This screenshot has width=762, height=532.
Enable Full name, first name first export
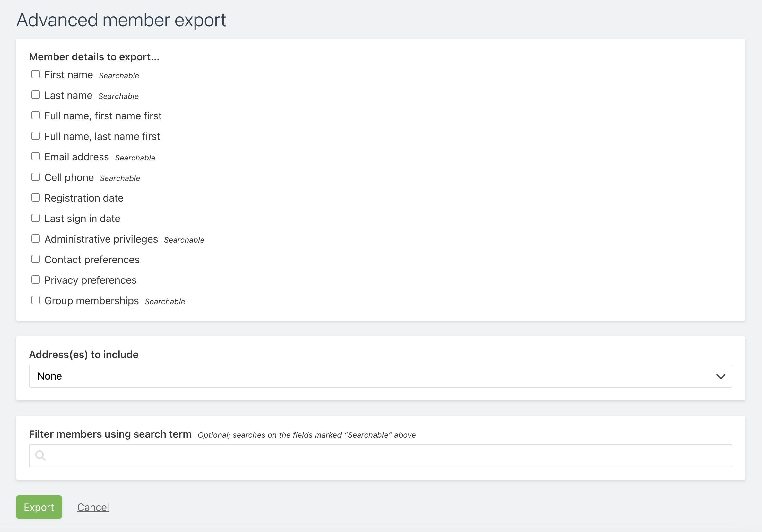(x=36, y=115)
